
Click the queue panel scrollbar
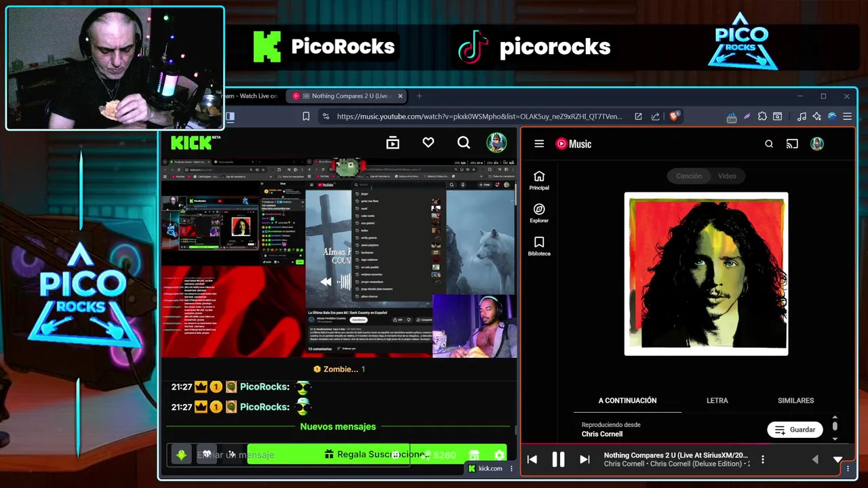click(x=835, y=426)
